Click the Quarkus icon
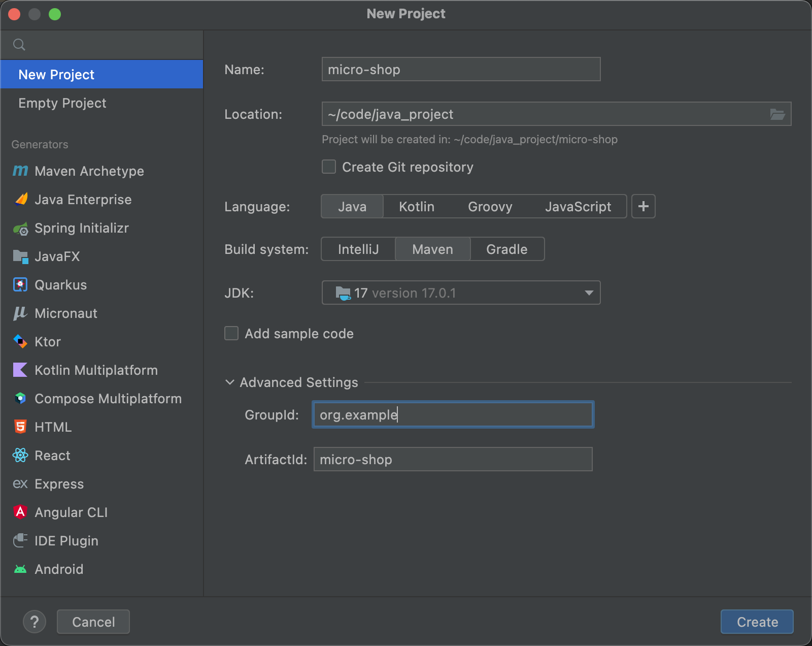Viewport: 812px width, 646px height. pos(20,285)
